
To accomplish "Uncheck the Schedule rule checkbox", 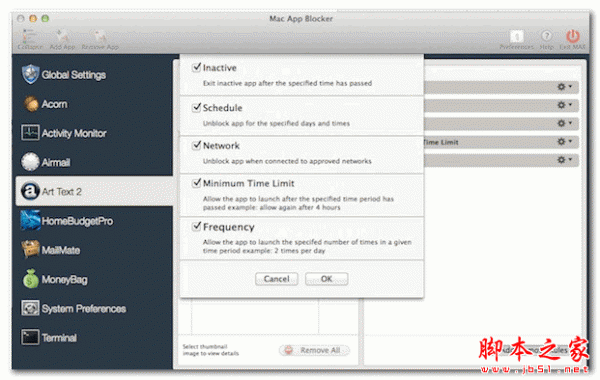I will tap(196, 107).
